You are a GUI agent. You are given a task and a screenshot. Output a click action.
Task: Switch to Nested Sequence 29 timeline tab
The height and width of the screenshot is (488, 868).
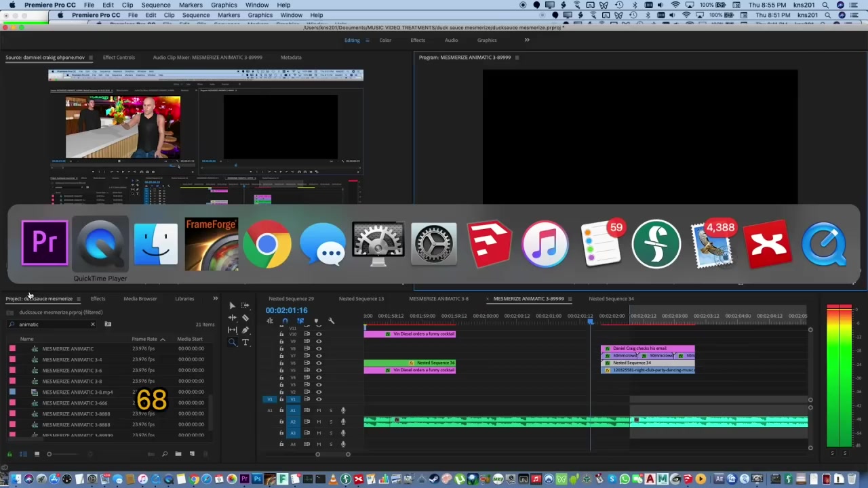(291, 298)
